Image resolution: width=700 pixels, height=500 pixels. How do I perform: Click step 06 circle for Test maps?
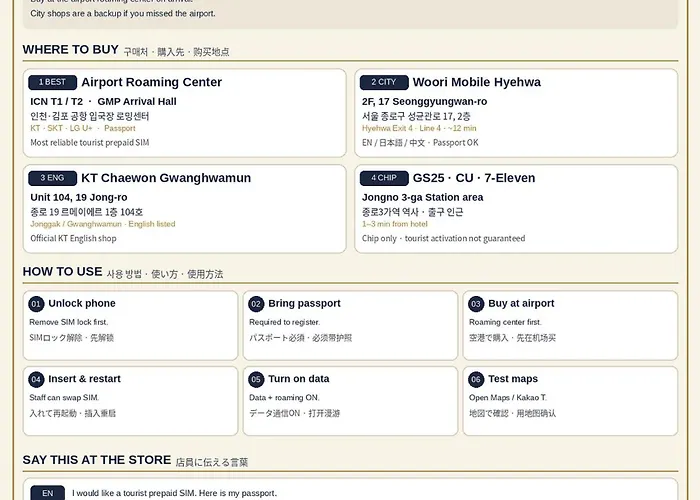coord(476,379)
